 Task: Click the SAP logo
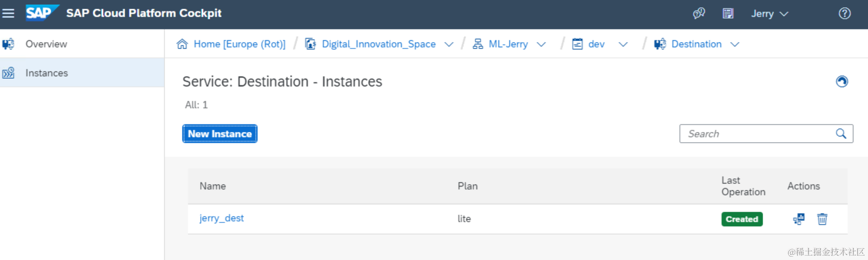pos(42,13)
